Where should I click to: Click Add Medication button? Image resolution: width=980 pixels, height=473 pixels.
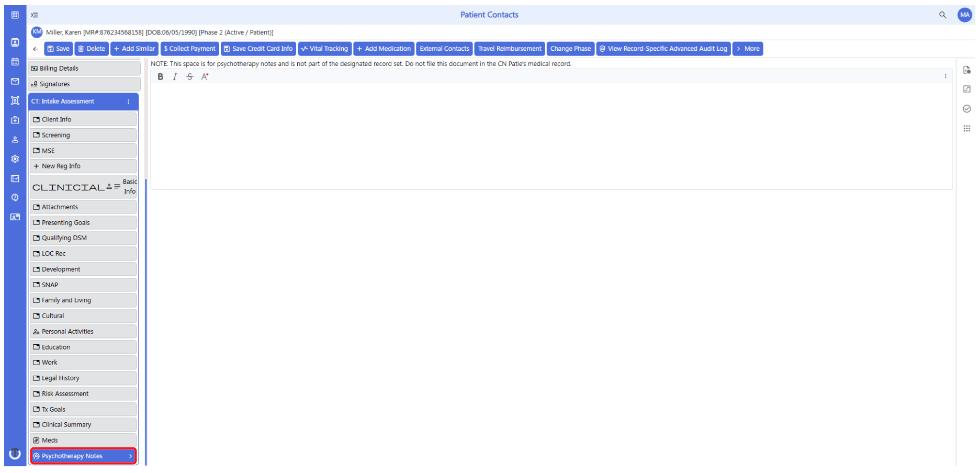tap(384, 49)
